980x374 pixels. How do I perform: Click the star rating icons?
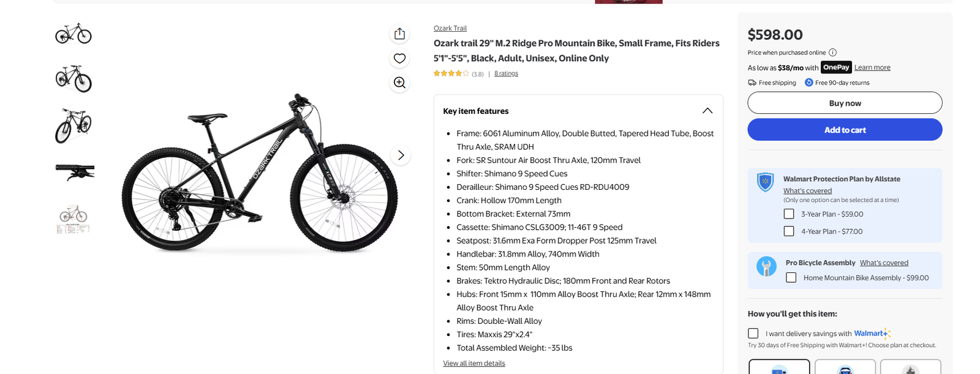pyautogui.click(x=451, y=73)
